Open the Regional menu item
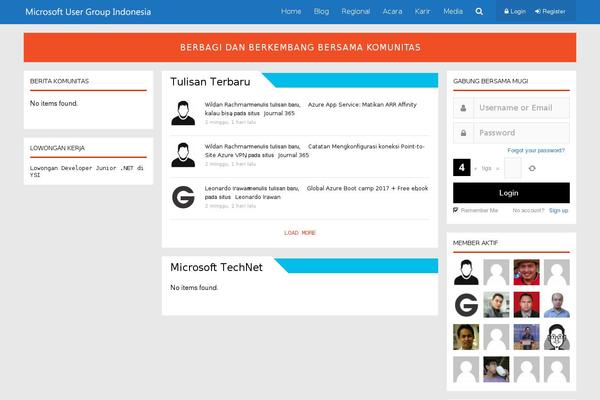The width and height of the screenshot is (600, 400). [355, 11]
